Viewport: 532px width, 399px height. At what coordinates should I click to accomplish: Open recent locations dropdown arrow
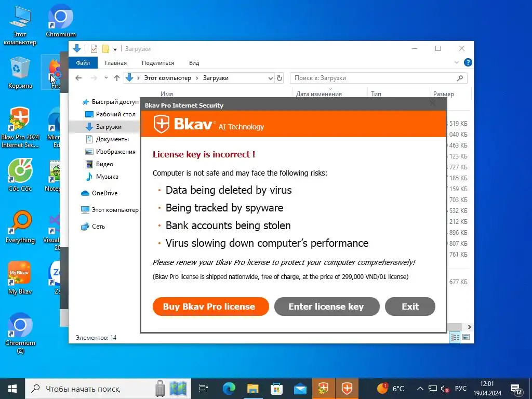point(106,78)
